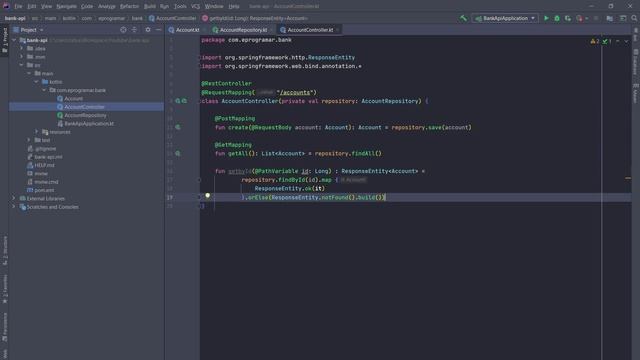Open Structure tool window on left strip
The height and width of the screenshot is (360, 640).
coord(4,251)
